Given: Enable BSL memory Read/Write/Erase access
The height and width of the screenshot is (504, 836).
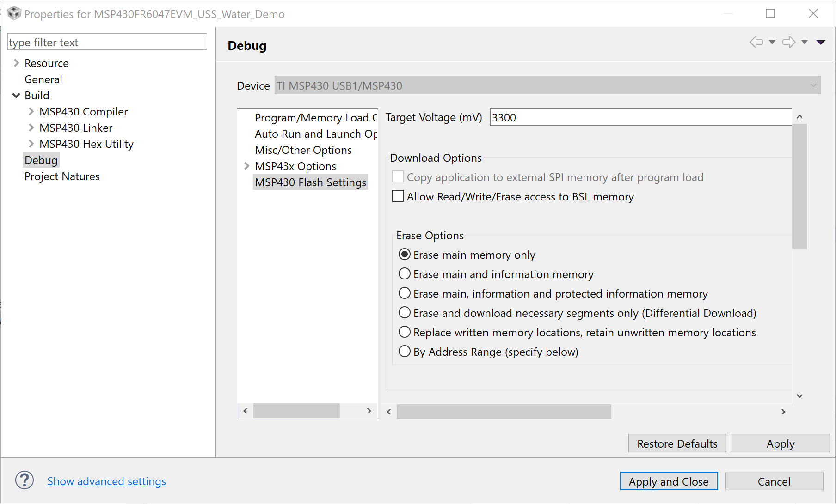Looking at the screenshot, I should 398,196.
